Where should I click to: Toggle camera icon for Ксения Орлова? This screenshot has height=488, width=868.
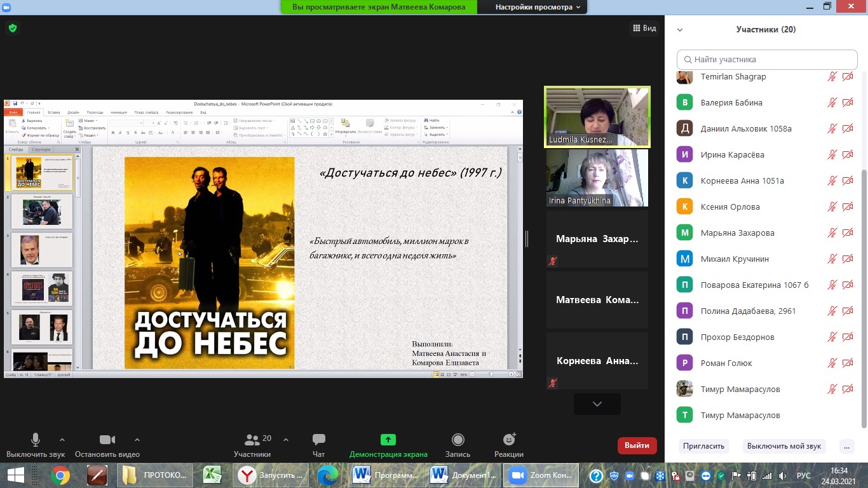point(848,207)
